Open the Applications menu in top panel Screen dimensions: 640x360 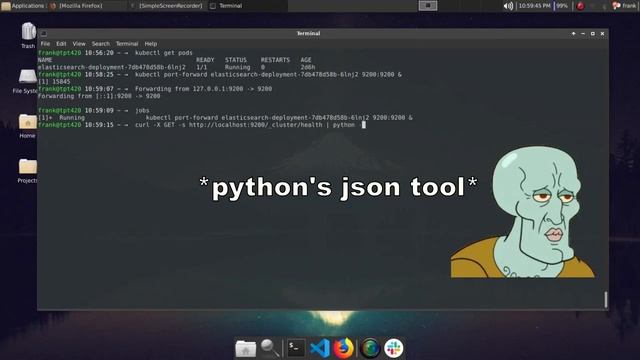23,6
